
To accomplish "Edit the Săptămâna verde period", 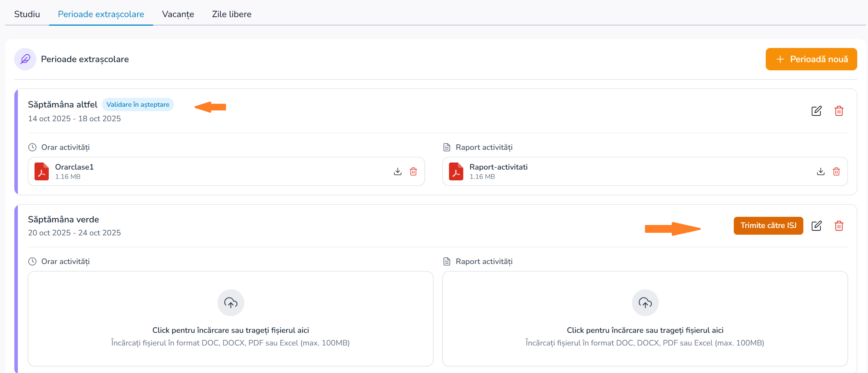I will (x=816, y=226).
